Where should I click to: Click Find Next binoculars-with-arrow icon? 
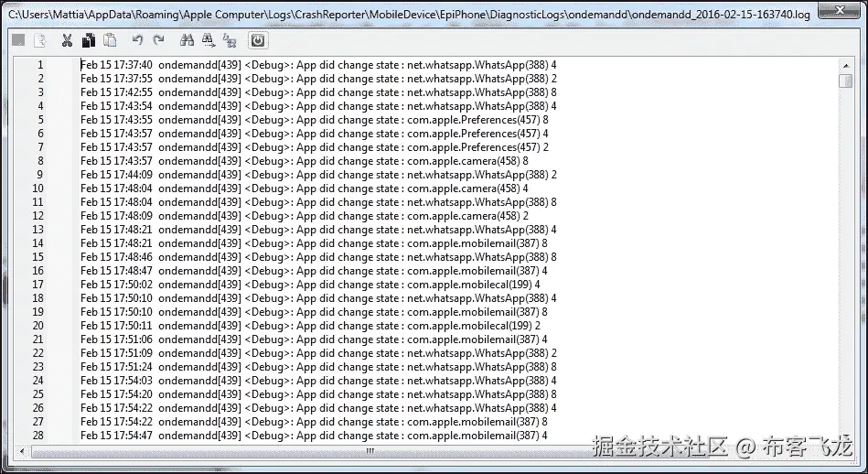[209, 40]
